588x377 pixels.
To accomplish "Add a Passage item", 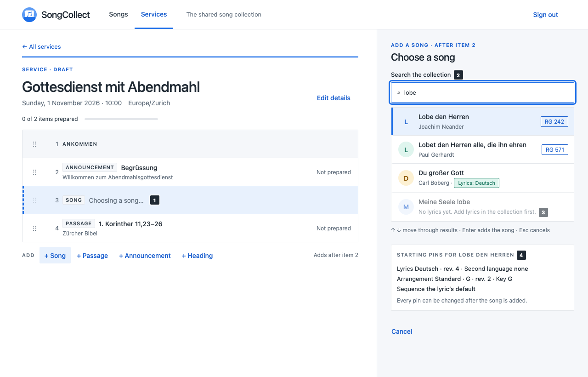I will point(92,256).
